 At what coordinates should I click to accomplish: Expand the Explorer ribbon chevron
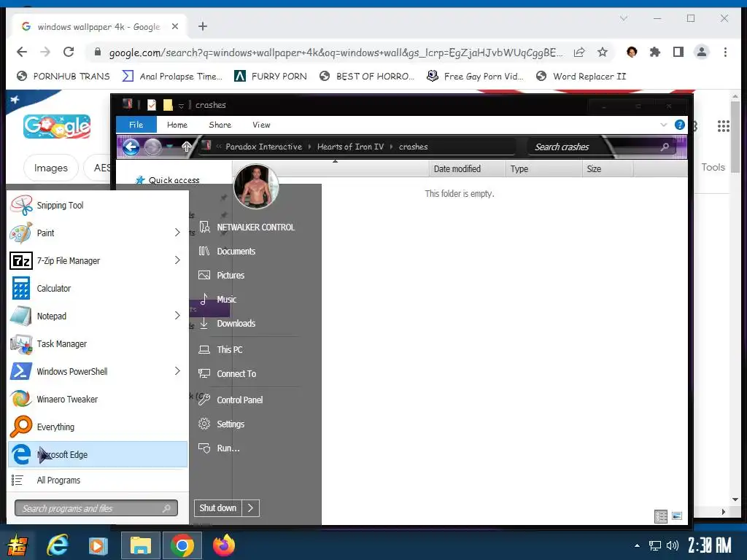(x=664, y=125)
